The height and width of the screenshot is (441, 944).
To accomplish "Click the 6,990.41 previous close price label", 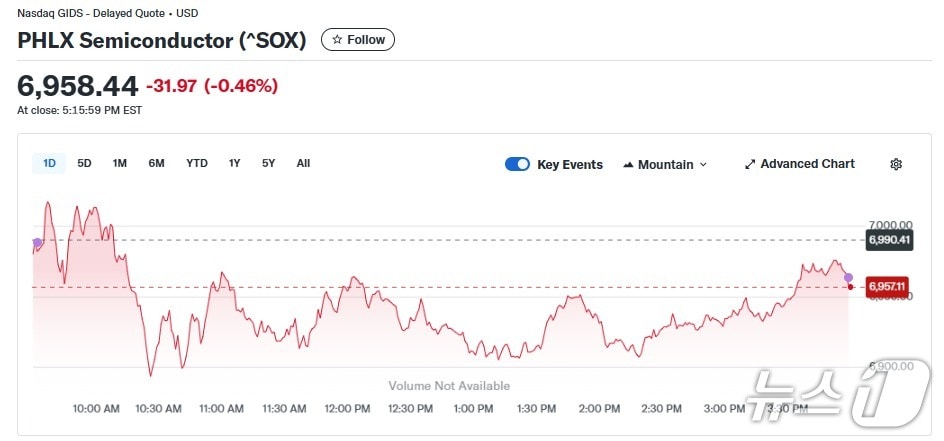I will tap(889, 240).
